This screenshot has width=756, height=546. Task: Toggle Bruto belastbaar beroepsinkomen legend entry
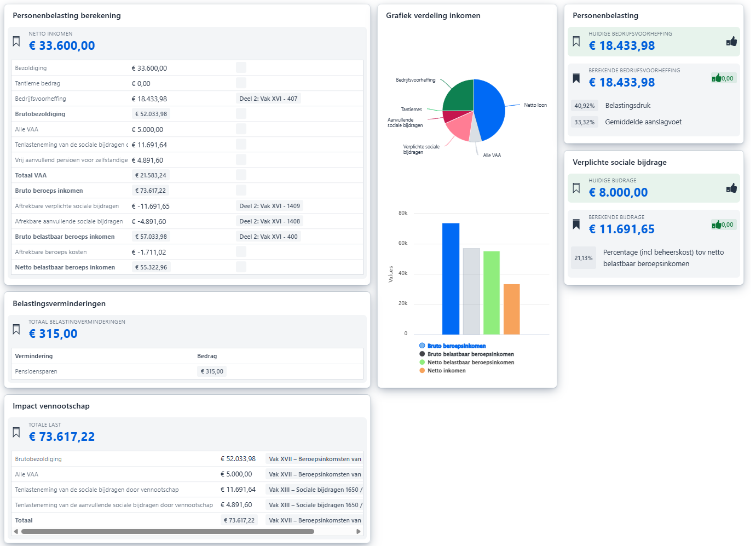point(466,354)
